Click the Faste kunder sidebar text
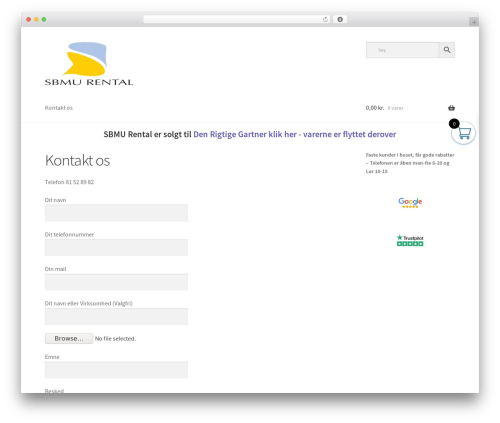Screen dimensions: 500x423 (x=410, y=163)
